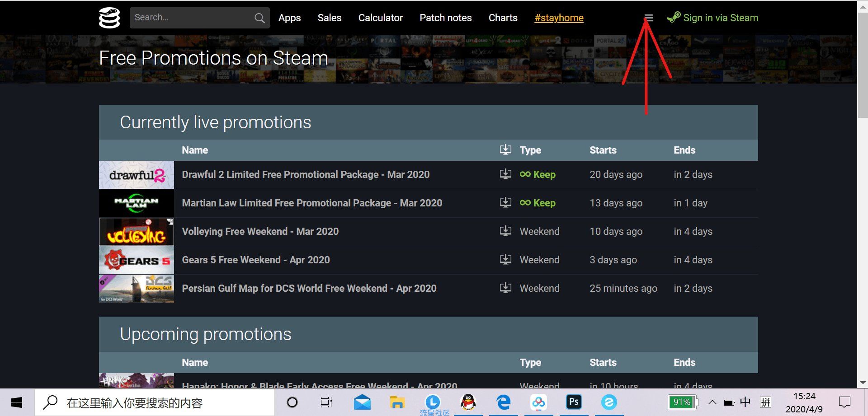Open the Mail app in taskbar
This screenshot has height=416, width=868.
coord(362,402)
